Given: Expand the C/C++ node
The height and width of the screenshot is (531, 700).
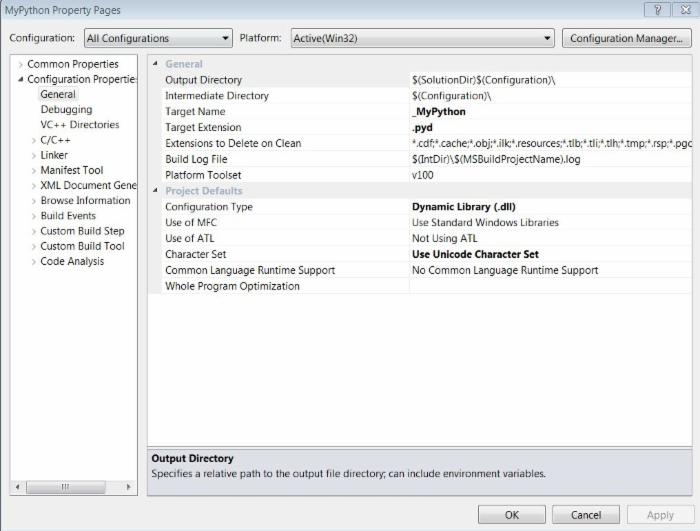Looking at the screenshot, I should (x=34, y=141).
